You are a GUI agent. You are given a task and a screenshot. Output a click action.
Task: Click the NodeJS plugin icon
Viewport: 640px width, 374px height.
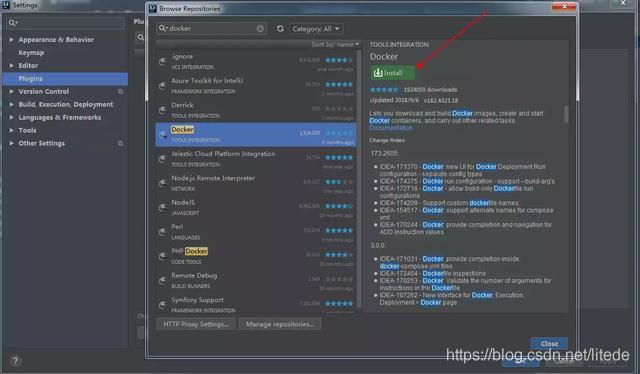pos(162,207)
